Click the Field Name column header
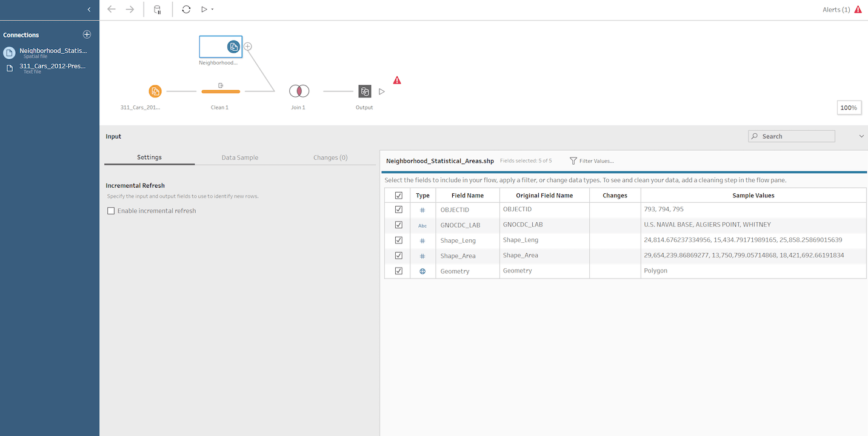The width and height of the screenshot is (868, 436). 467,196
